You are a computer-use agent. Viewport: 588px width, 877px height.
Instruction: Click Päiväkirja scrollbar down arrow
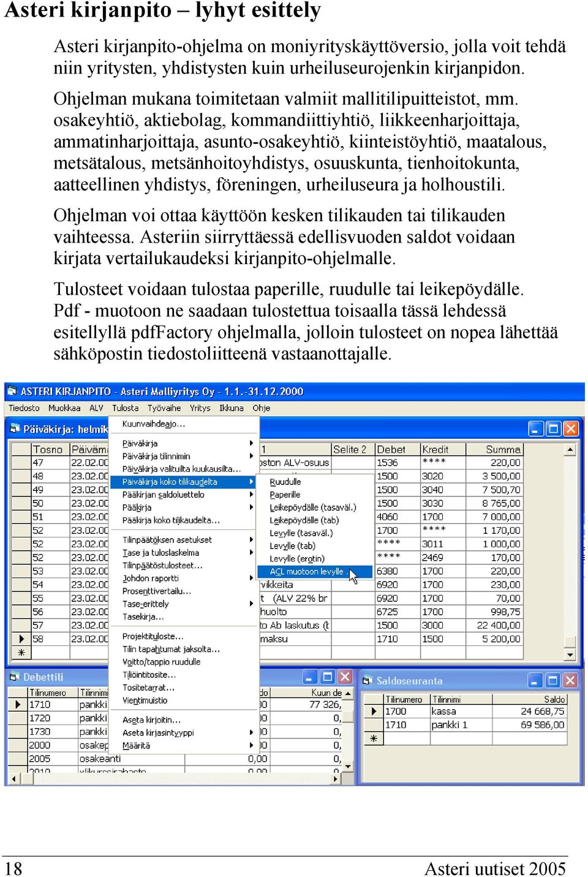click(570, 655)
